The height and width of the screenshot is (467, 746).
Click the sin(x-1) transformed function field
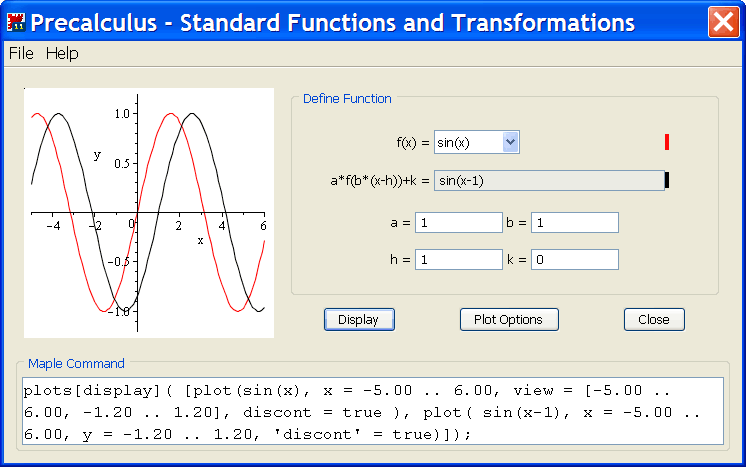549,180
